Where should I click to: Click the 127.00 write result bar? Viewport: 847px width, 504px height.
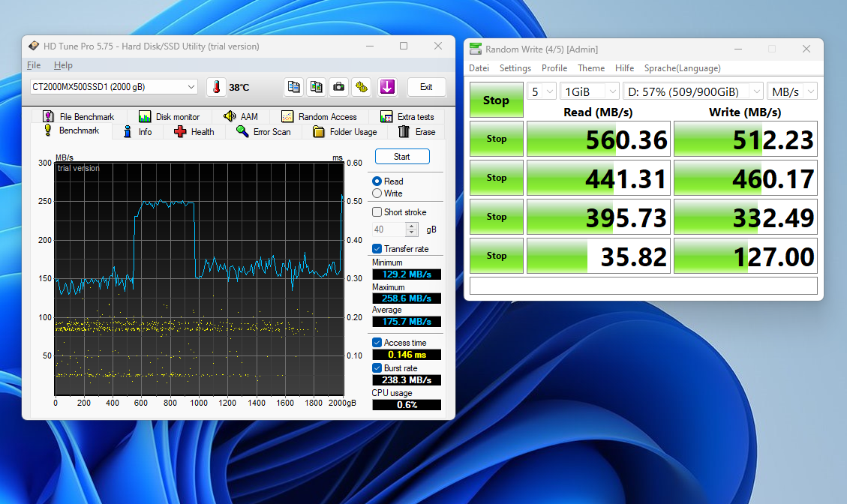(x=746, y=256)
